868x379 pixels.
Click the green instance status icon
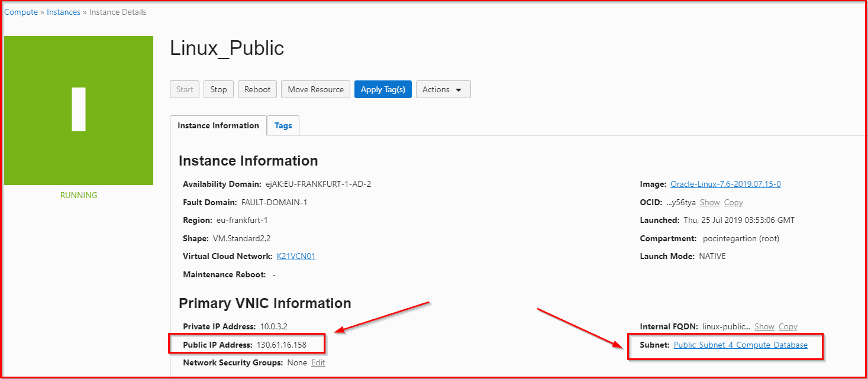tap(79, 111)
